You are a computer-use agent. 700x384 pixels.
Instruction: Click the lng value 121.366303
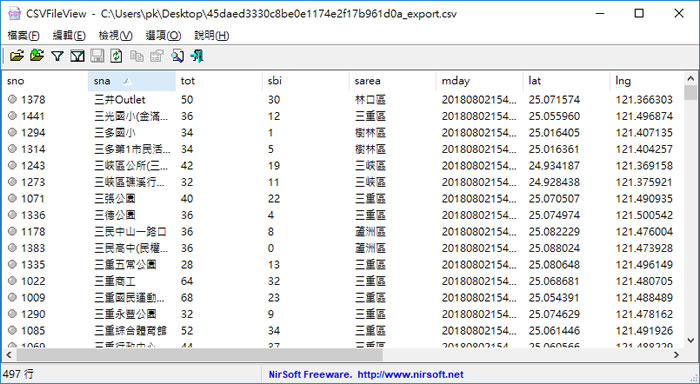point(644,99)
